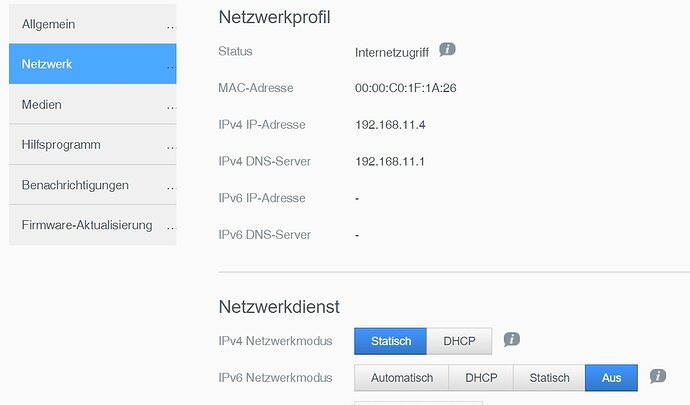Set IPv4 Netzwerkmodus to Statisch
690x405 pixels.
[391, 341]
